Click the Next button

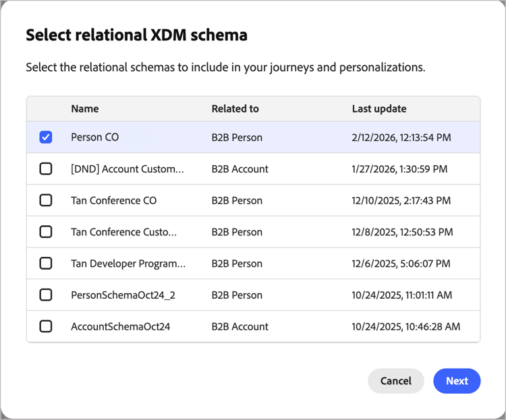pos(457,381)
